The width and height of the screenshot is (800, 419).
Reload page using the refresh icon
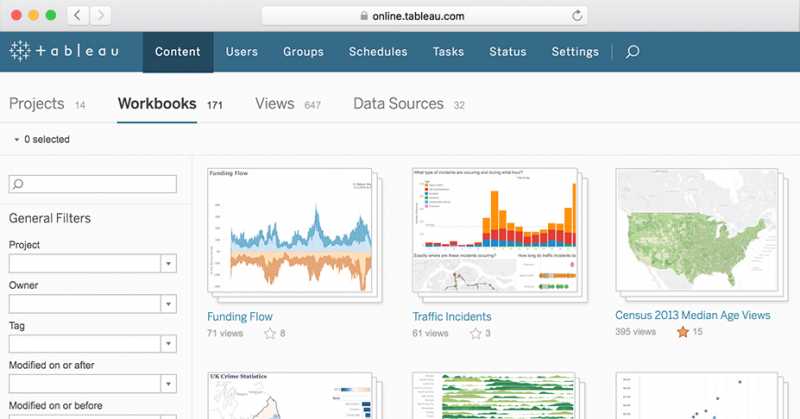click(577, 16)
